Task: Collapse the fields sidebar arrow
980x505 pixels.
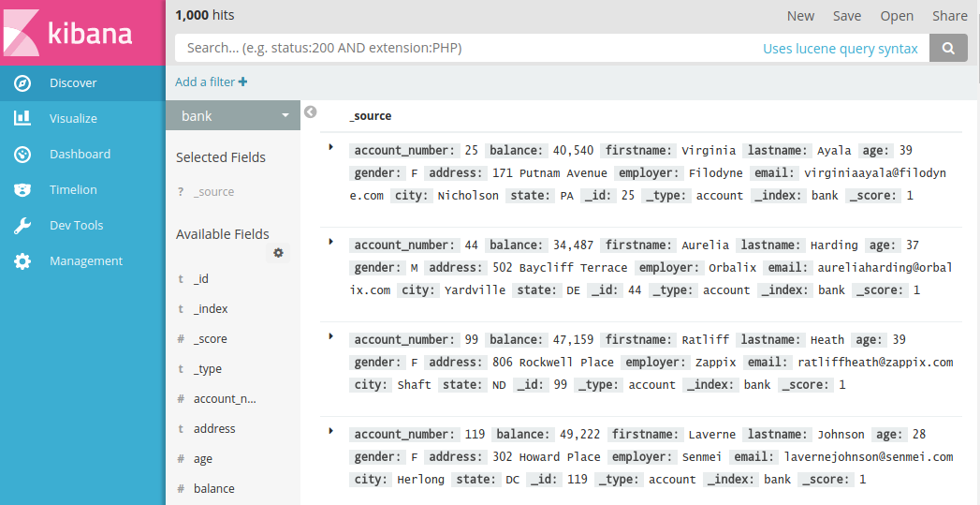Action: tap(311, 112)
